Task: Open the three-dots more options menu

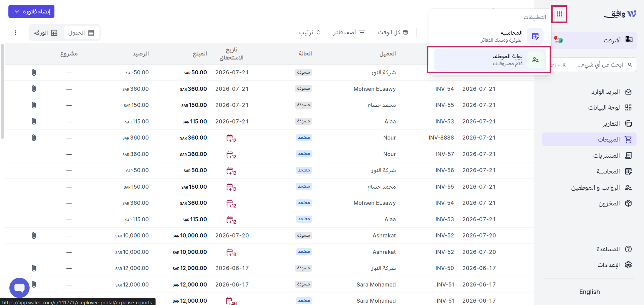Action: (x=15, y=33)
